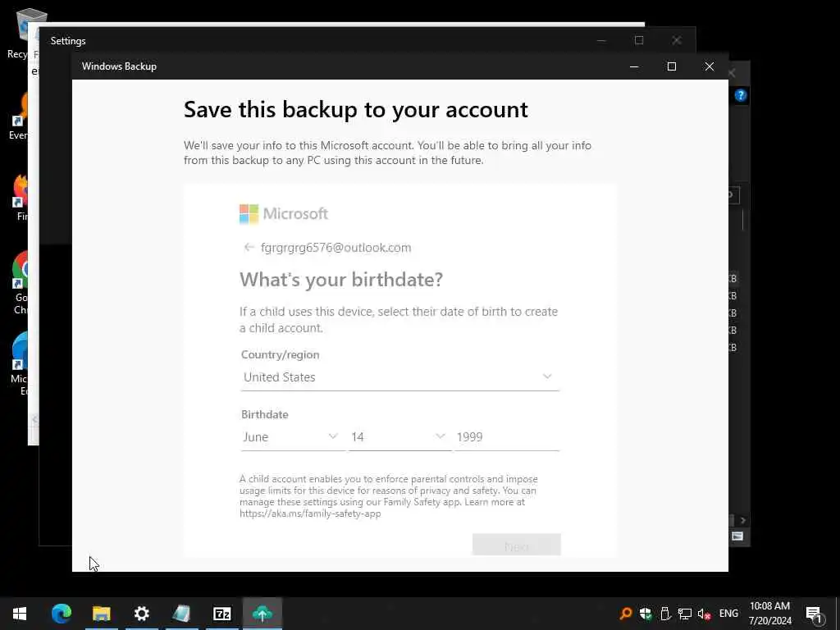Open the notepad-like app icon in taskbar
The width and height of the screenshot is (840, 630).
[x=181, y=614]
